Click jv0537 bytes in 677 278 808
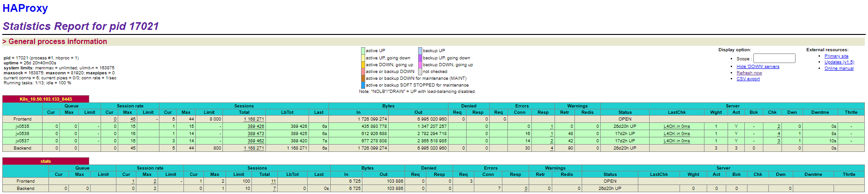 [x=374, y=141]
